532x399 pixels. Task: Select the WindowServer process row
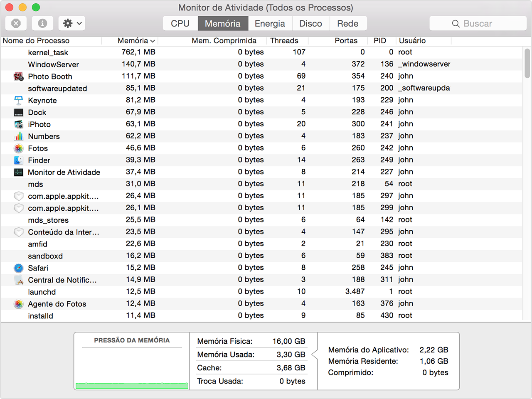261,64
